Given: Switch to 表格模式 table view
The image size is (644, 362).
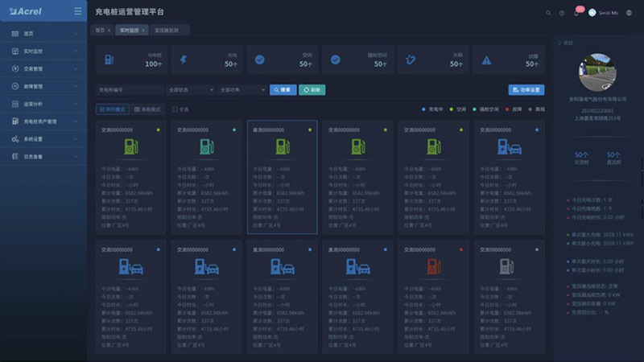Looking at the screenshot, I should [x=147, y=109].
